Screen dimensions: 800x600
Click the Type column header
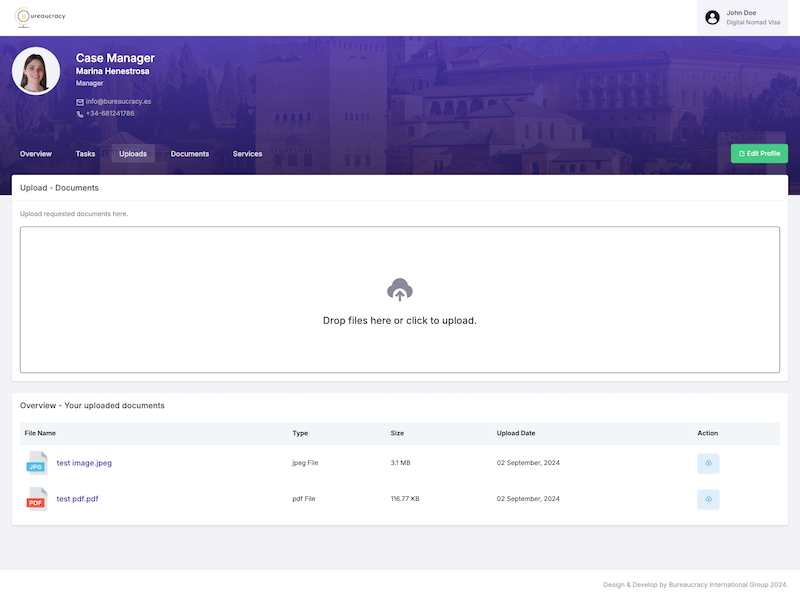point(300,433)
